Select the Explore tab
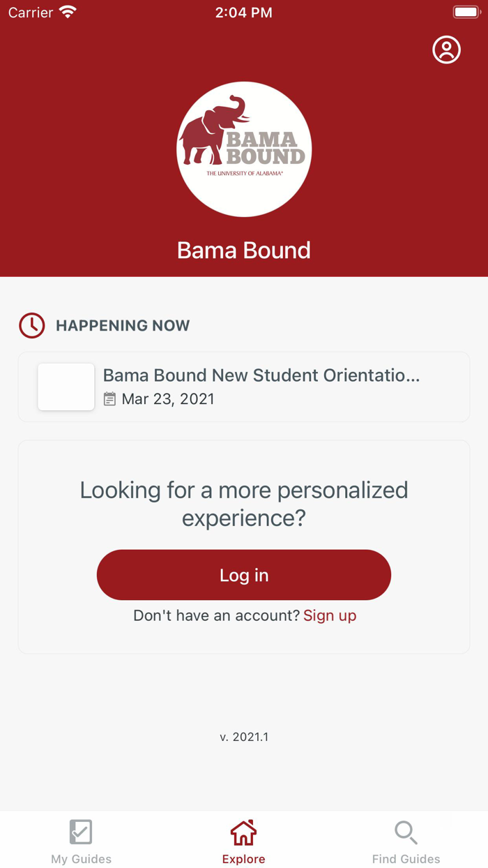 [243, 840]
